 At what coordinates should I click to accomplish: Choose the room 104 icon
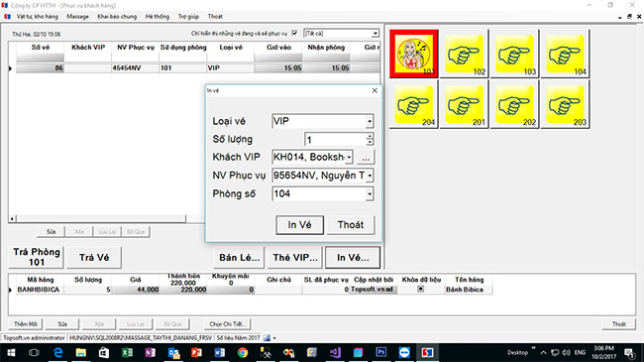coord(565,54)
